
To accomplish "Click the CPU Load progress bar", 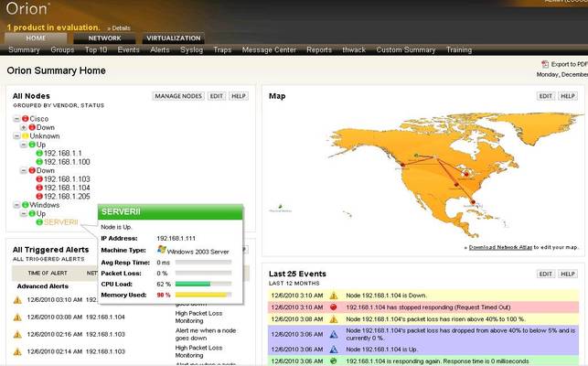I will [x=203, y=285].
